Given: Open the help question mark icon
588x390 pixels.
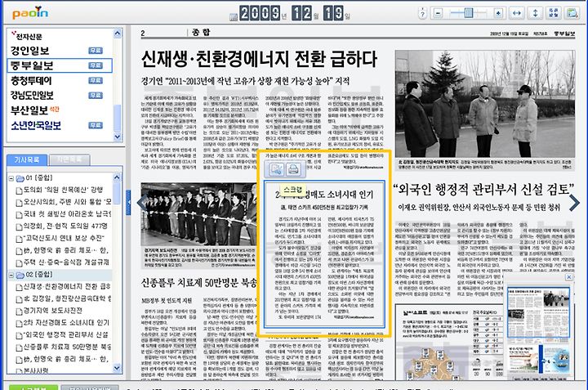Looking at the screenshot, I should pyautogui.click(x=422, y=14).
